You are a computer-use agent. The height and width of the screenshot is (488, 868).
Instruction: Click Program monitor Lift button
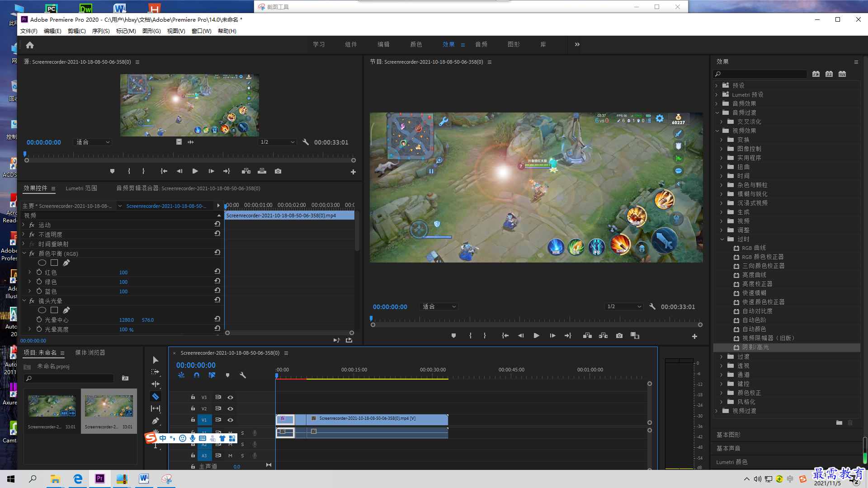(587, 336)
